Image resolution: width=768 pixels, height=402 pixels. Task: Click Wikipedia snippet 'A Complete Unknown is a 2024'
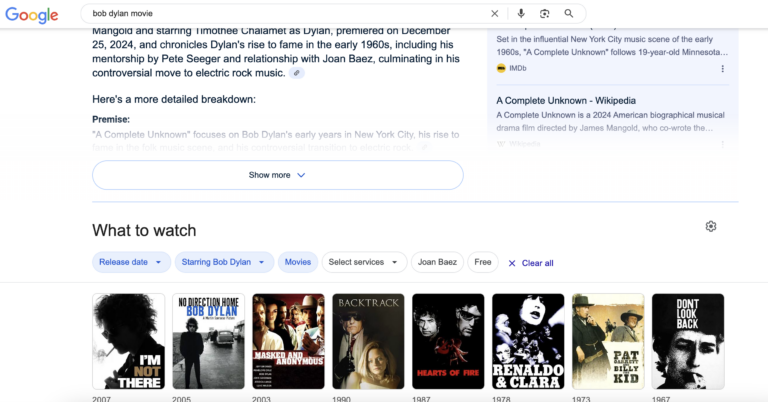point(610,121)
